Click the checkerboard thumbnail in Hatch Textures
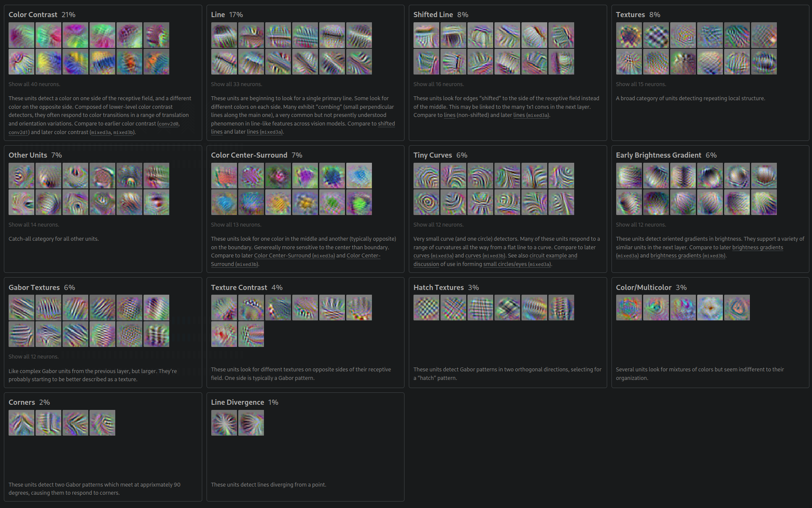 pos(426,308)
